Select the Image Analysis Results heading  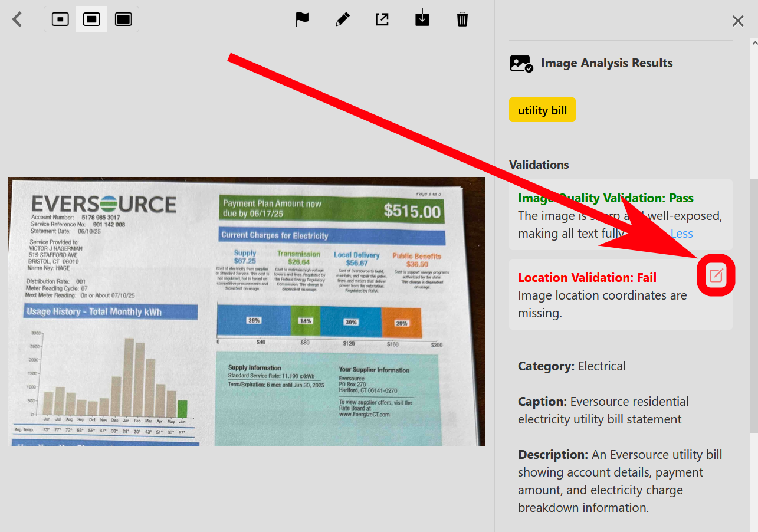(x=607, y=63)
